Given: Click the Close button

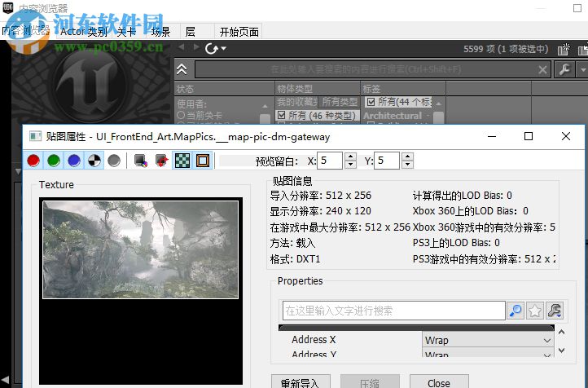Looking at the screenshot, I should [439, 382].
